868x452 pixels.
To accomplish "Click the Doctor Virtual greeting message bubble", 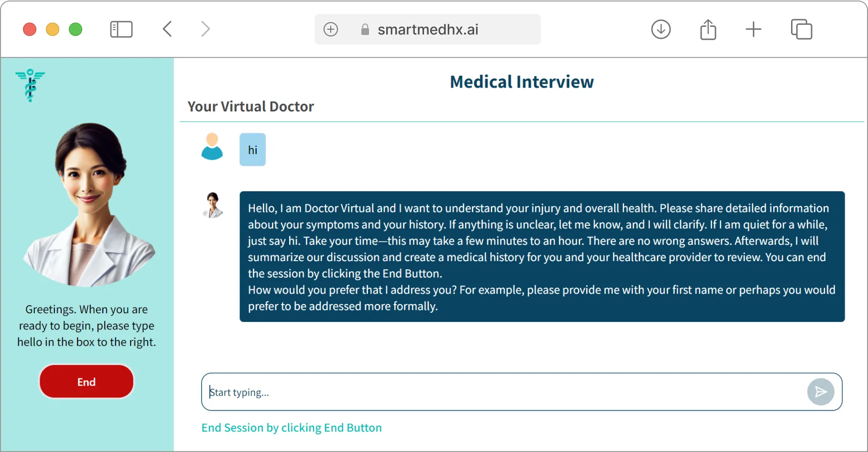I will click(x=542, y=257).
